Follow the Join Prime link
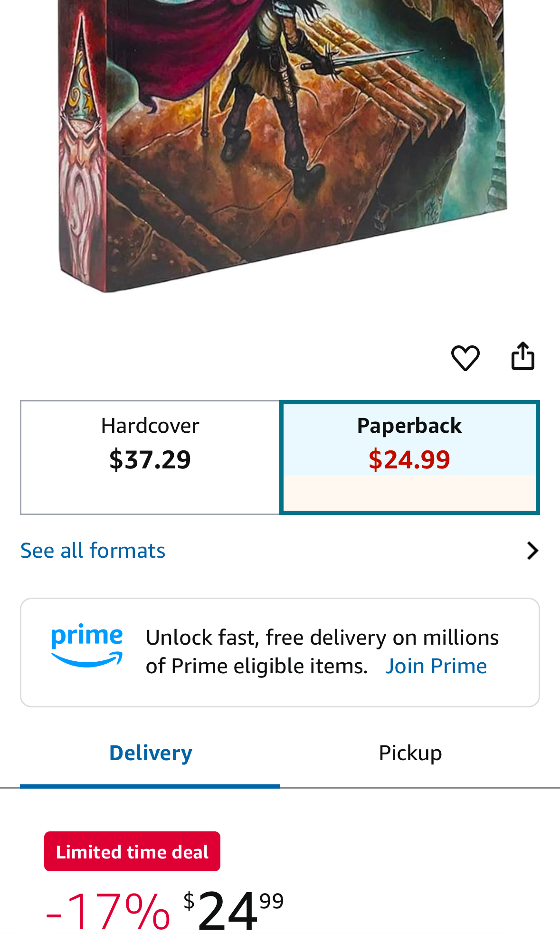This screenshot has width=560, height=934. click(x=436, y=666)
